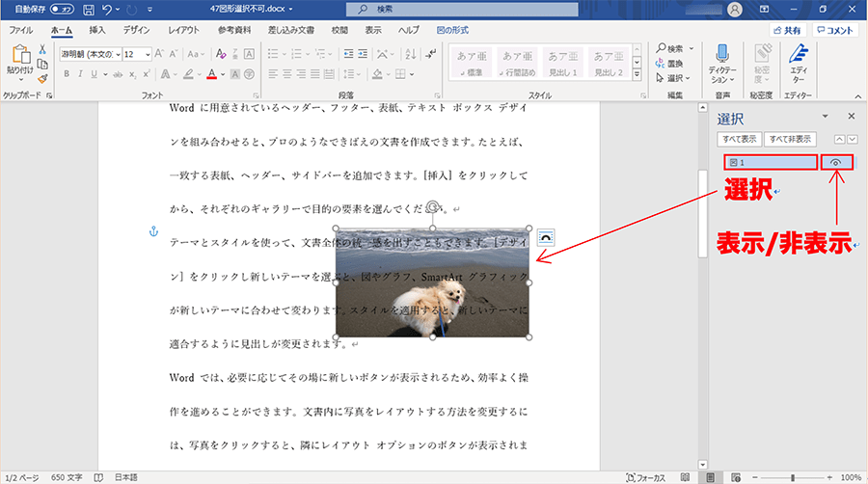
Task: Expand the Styles gallery more arrow
Action: pos(637,73)
